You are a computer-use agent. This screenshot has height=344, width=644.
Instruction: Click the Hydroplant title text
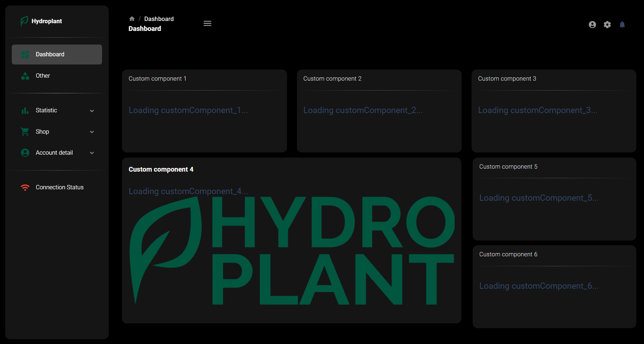click(x=46, y=21)
